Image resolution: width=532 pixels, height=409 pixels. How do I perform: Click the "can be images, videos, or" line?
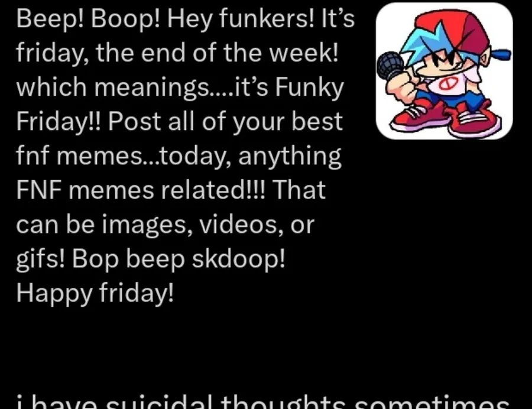tap(166, 225)
